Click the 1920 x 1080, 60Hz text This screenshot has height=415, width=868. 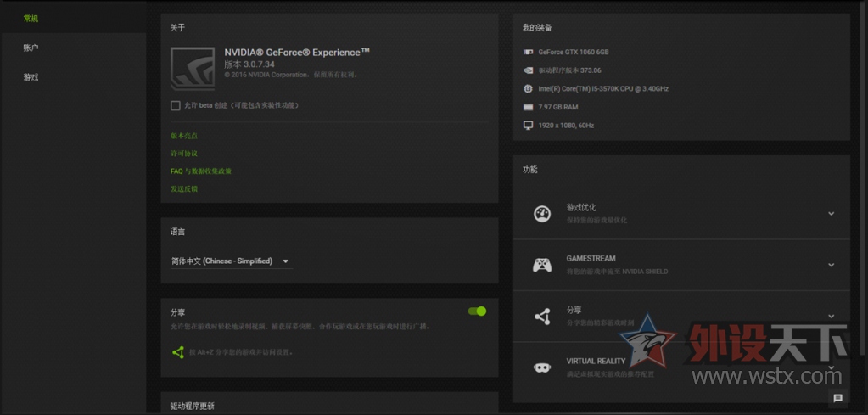566,126
